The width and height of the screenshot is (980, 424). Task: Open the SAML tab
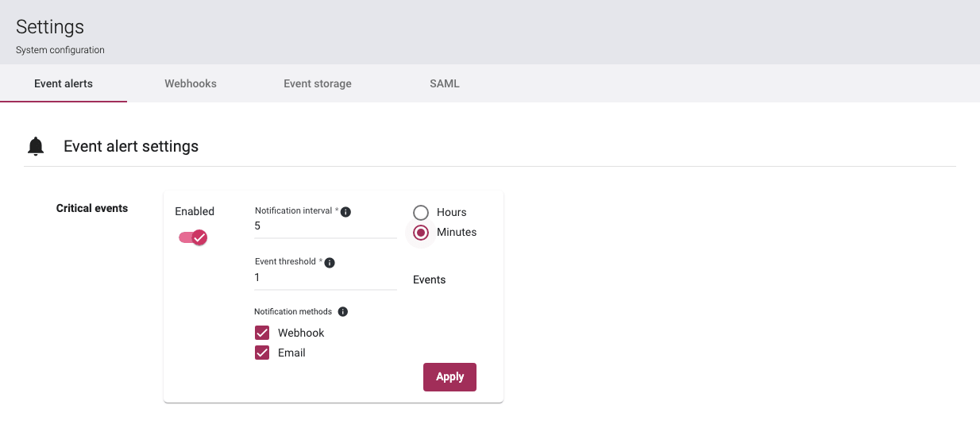click(x=445, y=83)
